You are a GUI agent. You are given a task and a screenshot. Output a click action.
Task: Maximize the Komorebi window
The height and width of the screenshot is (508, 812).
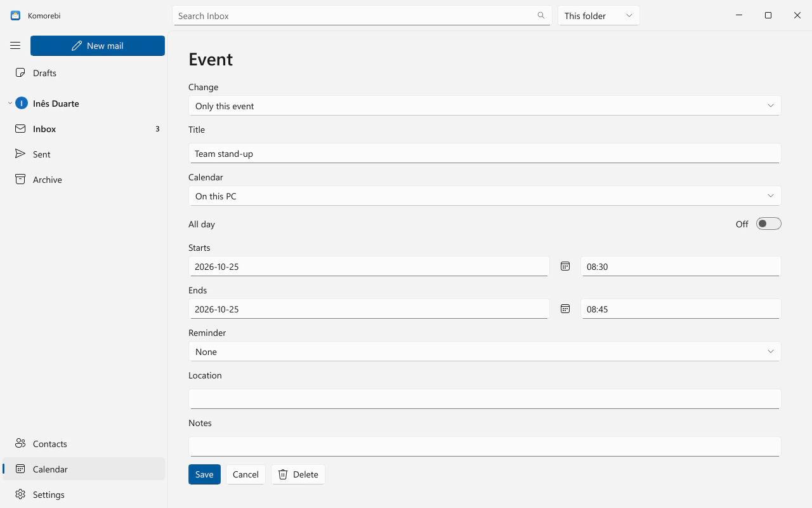pyautogui.click(x=768, y=15)
